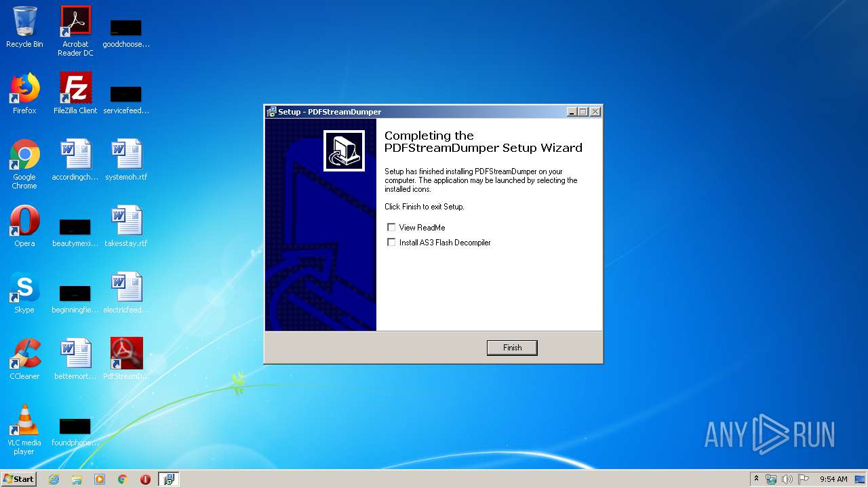Select the electricfeed document icon

point(126,293)
